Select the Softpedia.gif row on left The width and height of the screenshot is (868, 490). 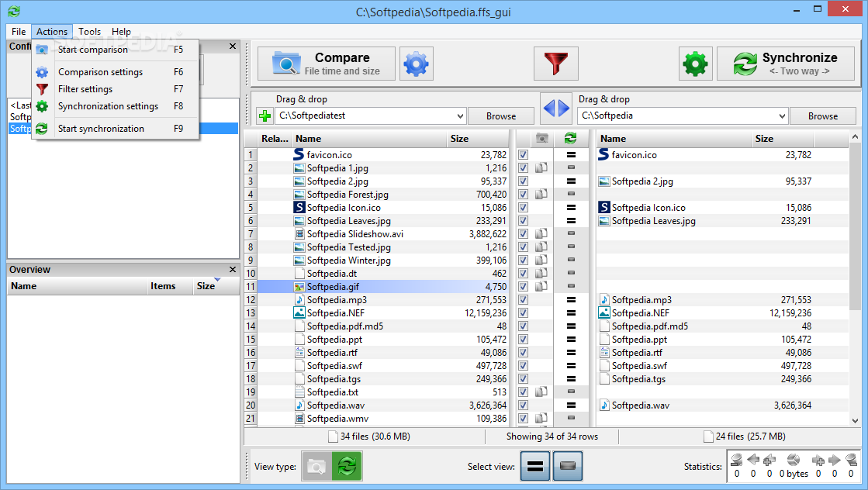pos(383,286)
